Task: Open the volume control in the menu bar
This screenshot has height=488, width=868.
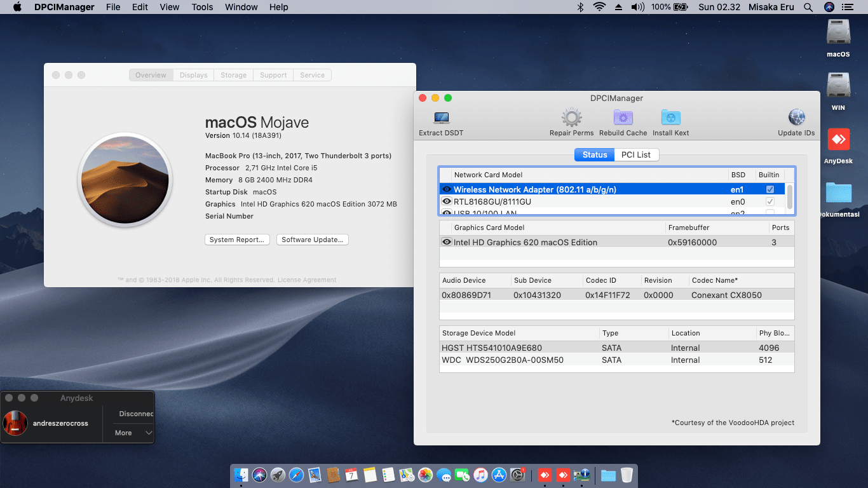Action: (x=637, y=7)
